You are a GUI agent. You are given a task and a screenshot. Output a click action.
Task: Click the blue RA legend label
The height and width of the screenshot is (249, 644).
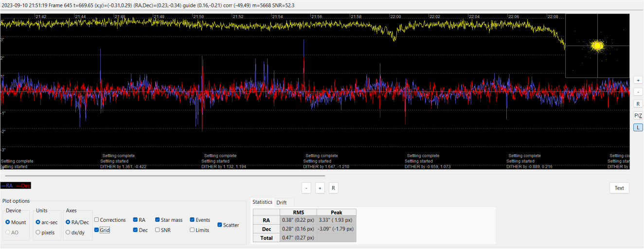pyautogui.click(x=7, y=186)
